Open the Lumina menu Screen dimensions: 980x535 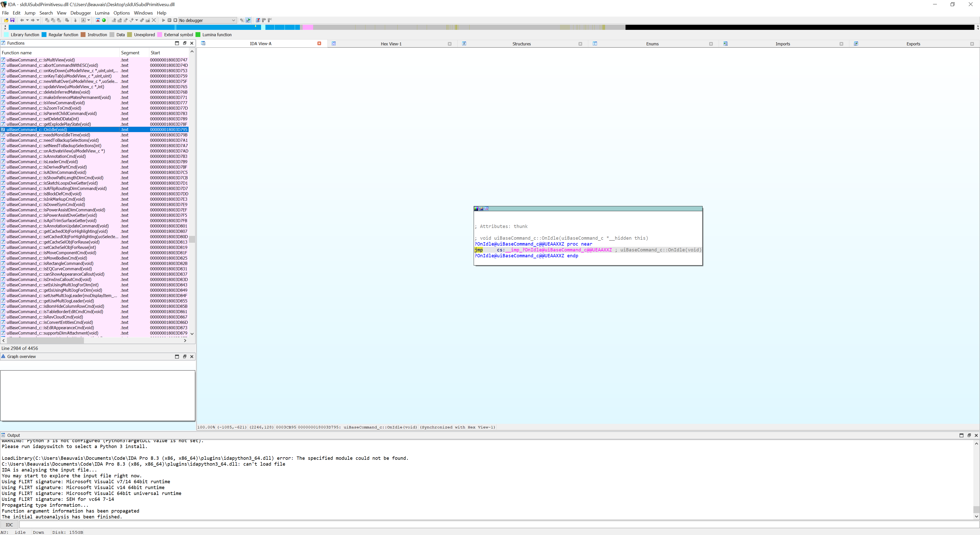pyautogui.click(x=102, y=13)
